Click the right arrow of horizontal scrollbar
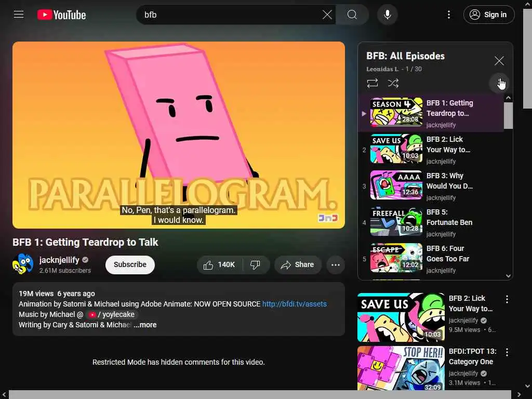532x399 pixels. (519, 395)
